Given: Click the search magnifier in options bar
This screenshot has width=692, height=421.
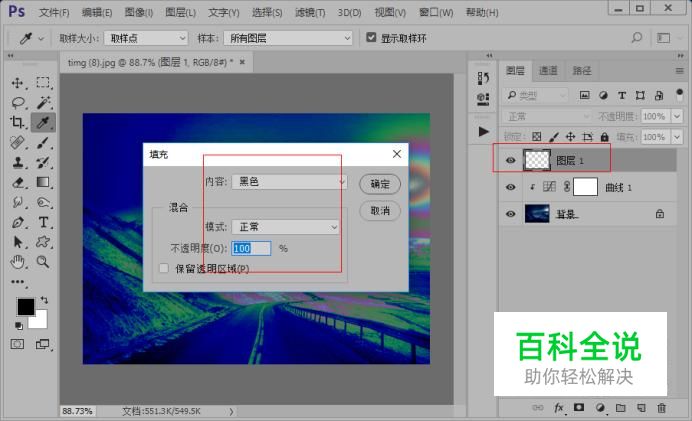Looking at the screenshot, I should pos(636,38).
